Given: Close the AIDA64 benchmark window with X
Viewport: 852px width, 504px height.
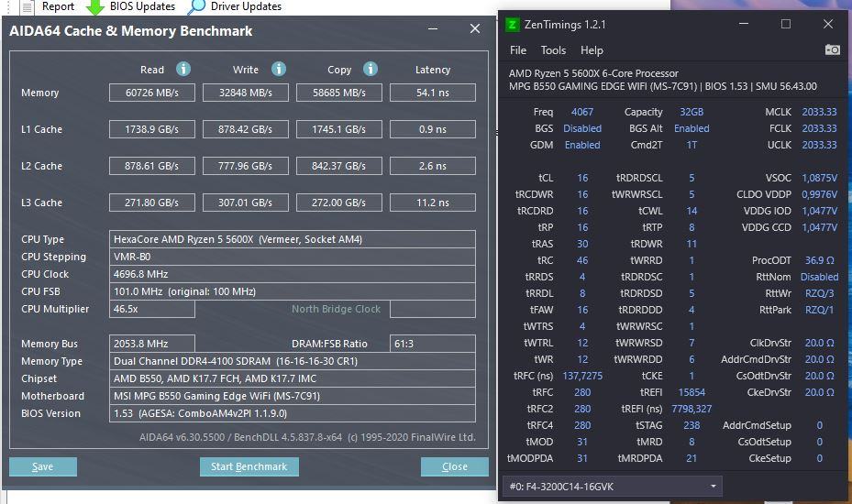Looking at the screenshot, I should [475, 28].
